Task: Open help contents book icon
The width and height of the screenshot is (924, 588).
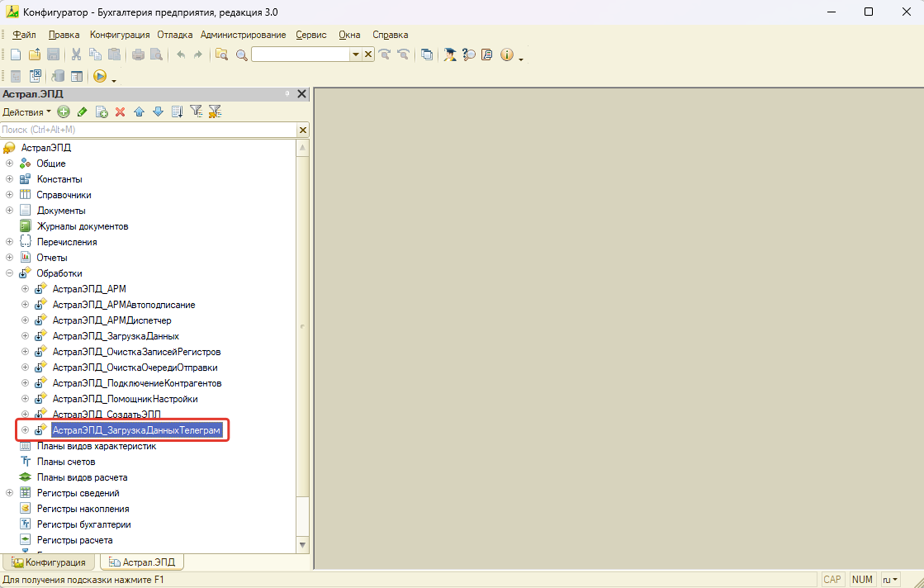Action: 487,54
